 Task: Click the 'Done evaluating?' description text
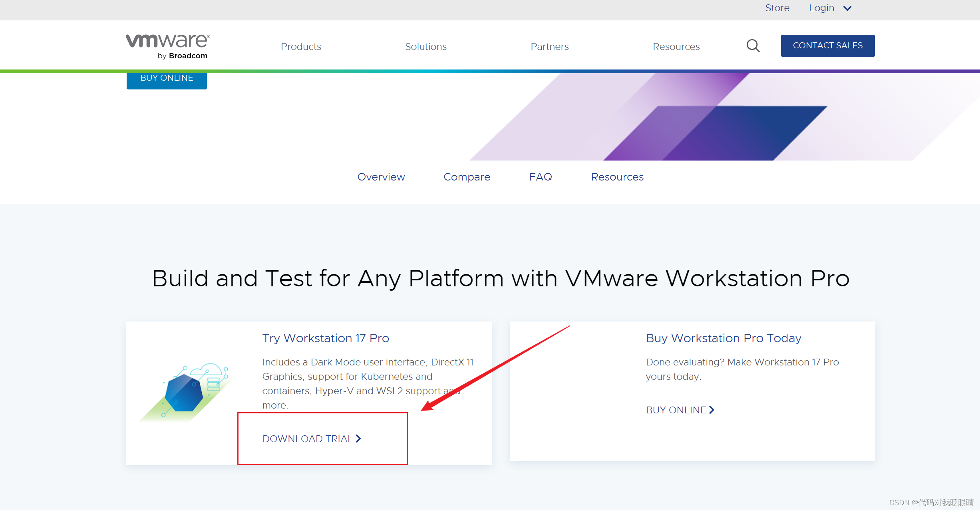[742, 369]
